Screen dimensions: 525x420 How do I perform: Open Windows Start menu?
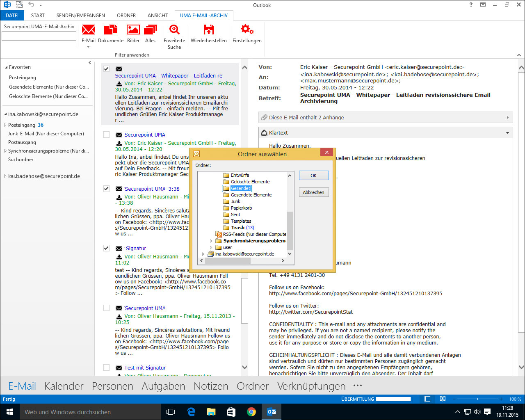point(10,412)
